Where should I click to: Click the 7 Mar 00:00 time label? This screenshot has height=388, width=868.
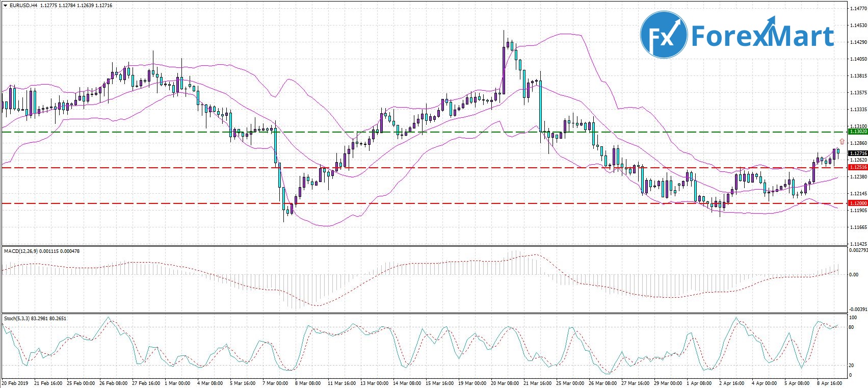click(x=275, y=383)
